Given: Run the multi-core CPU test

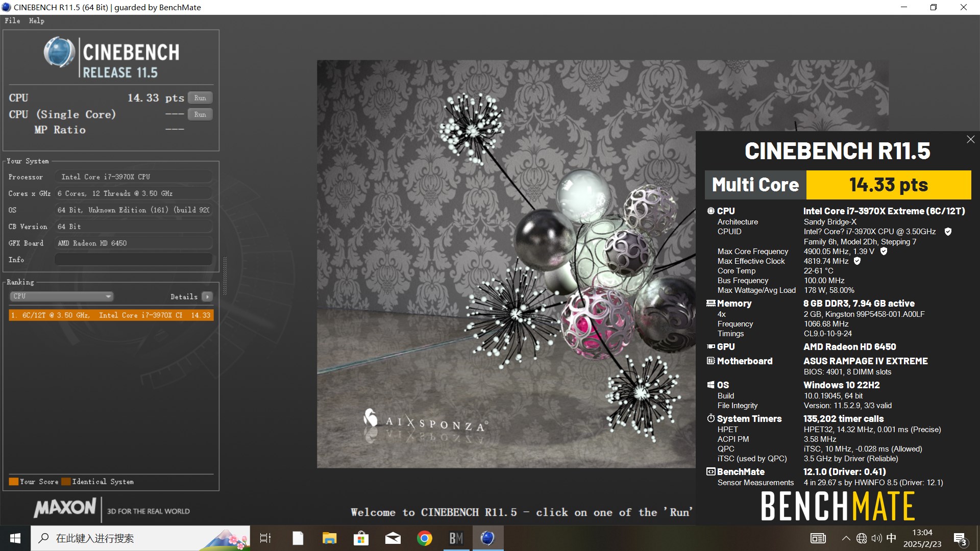Looking at the screenshot, I should (200, 98).
